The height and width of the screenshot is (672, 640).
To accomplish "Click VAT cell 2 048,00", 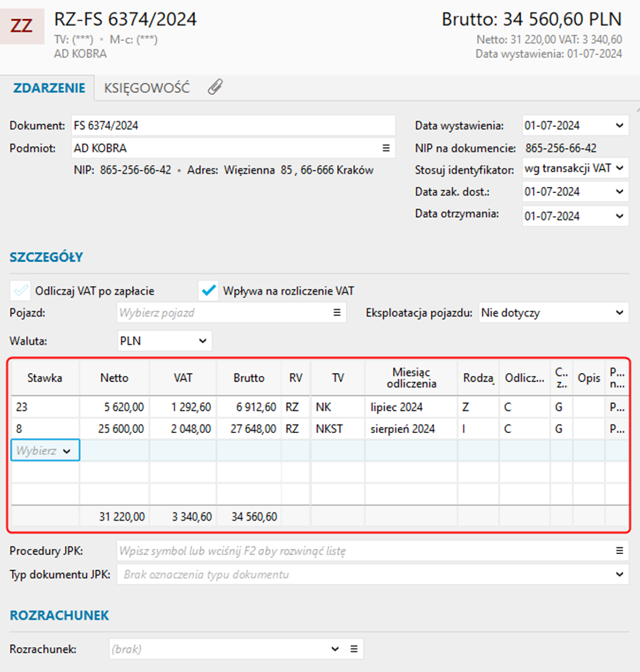I will (x=183, y=429).
